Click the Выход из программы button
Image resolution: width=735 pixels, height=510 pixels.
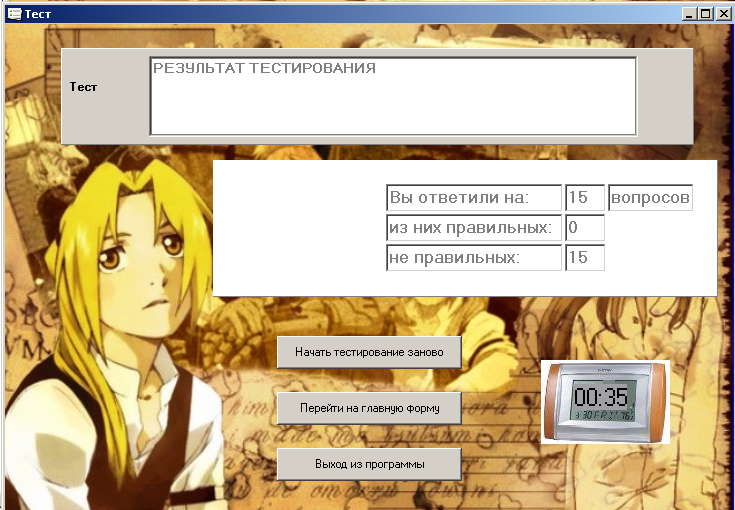(x=369, y=464)
